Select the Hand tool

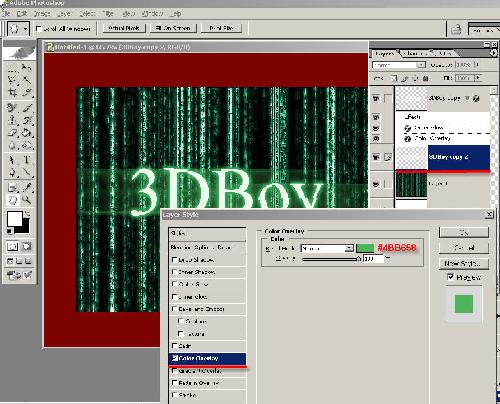(13, 200)
